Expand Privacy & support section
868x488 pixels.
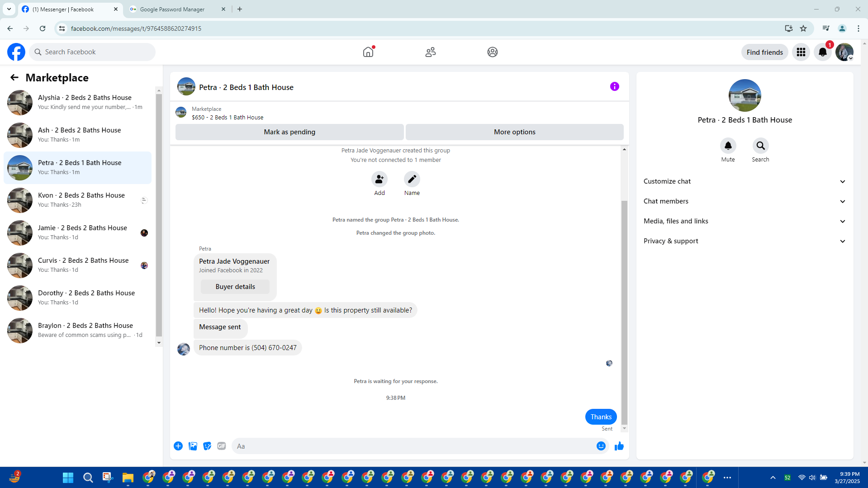(745, 241)
